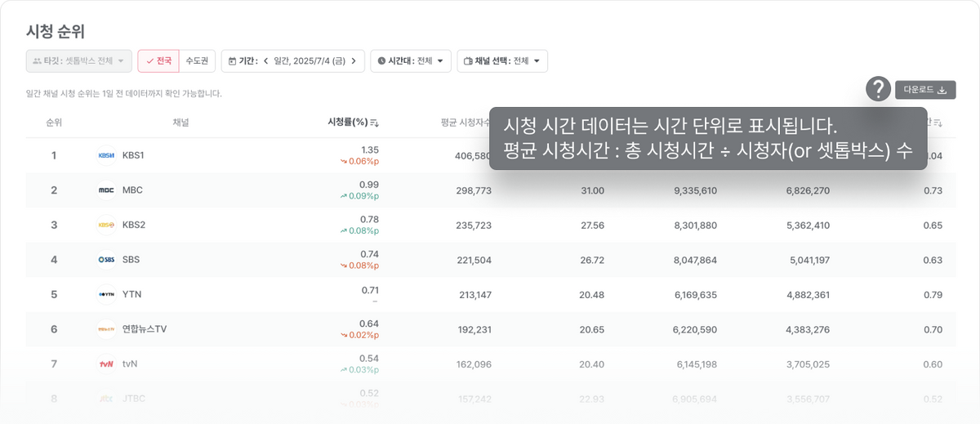Click the 채널 column header
Screen dimensions: 980x424
(180, 123)
